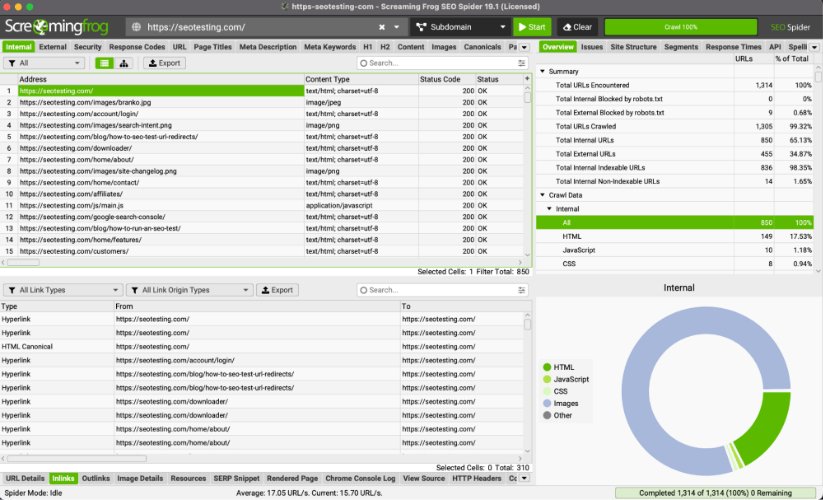Open the API tab
Screen dimensions: 823x500
coord(775,47)
